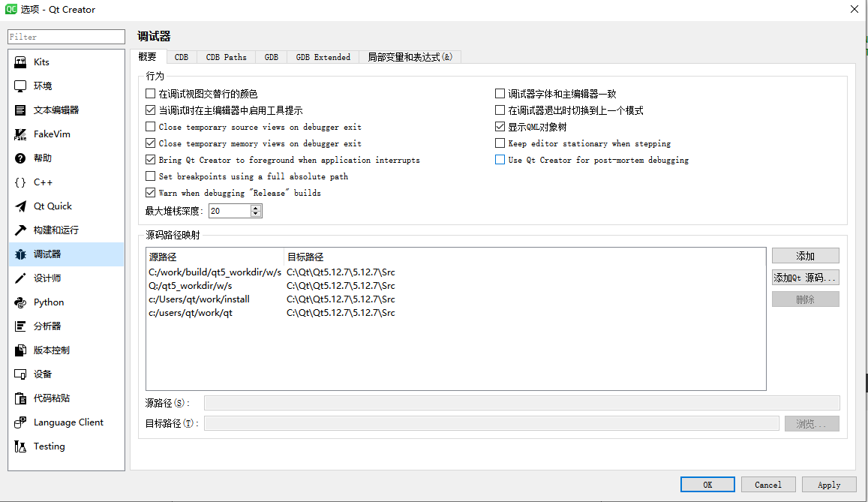Image resolution: width=868 pixels, height=502 pixels.
Task: Switch to the CDB Paths tab
Action: click(226, 56)
